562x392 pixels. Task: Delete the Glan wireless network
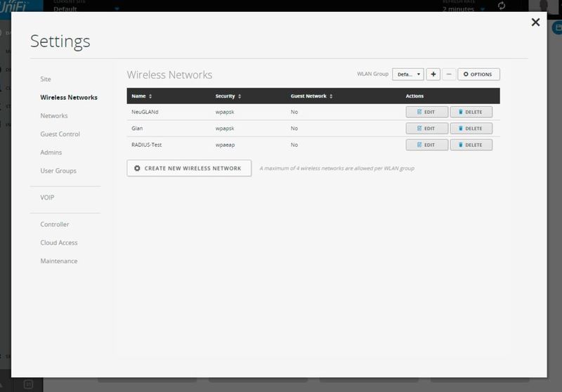point(471,129)
